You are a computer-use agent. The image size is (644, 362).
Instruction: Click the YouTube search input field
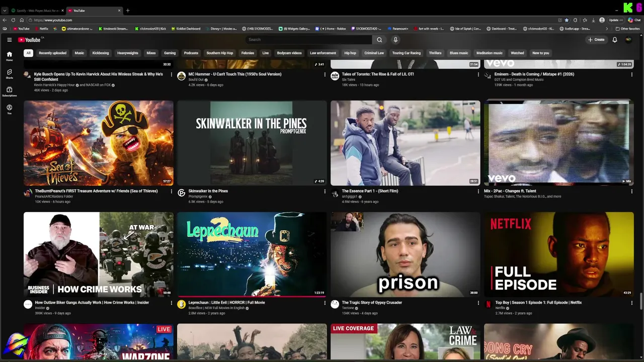click(x=309, y=40)
